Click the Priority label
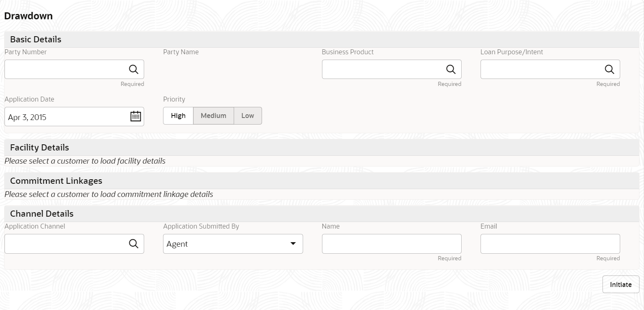Image resolution: width=644 pixels, height=310 pixels. 174,99
